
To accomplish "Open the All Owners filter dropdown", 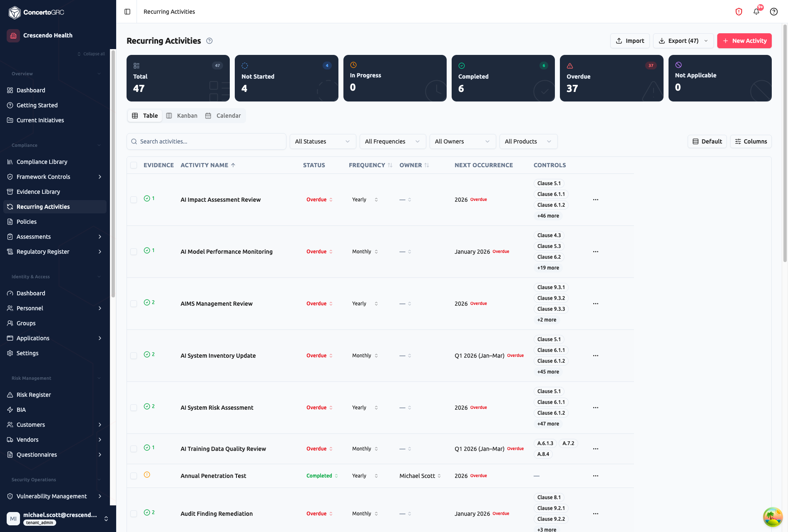I will point(462,141).
